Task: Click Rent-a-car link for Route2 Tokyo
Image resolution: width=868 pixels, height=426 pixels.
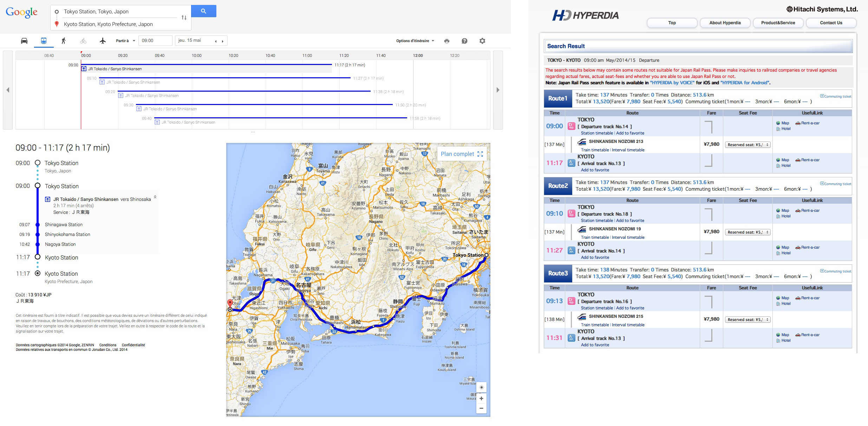Action: 808,211
